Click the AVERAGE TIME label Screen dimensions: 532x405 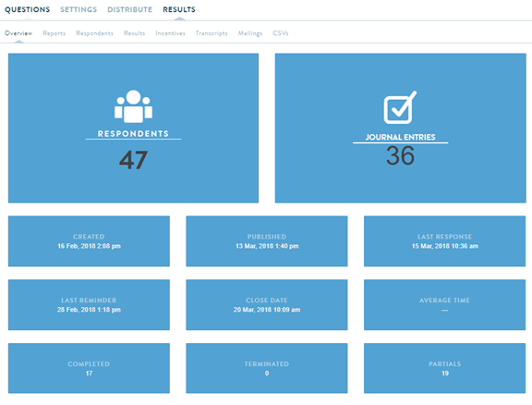[x=445, y=301]
